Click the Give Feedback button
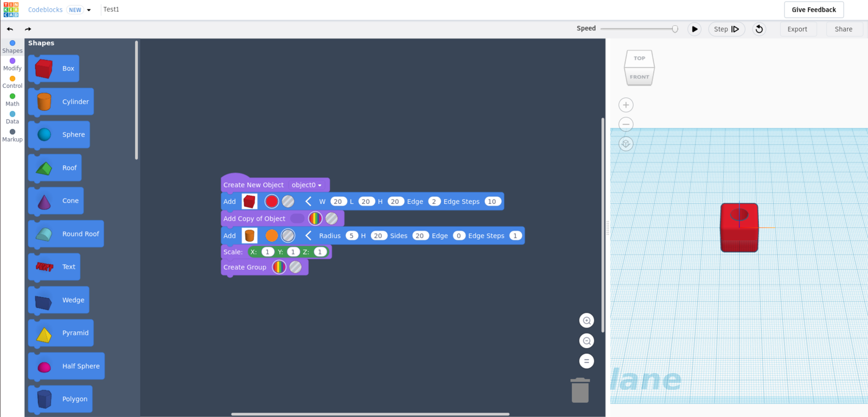Viewport: 868px width, 417px height. click(813, 10)
